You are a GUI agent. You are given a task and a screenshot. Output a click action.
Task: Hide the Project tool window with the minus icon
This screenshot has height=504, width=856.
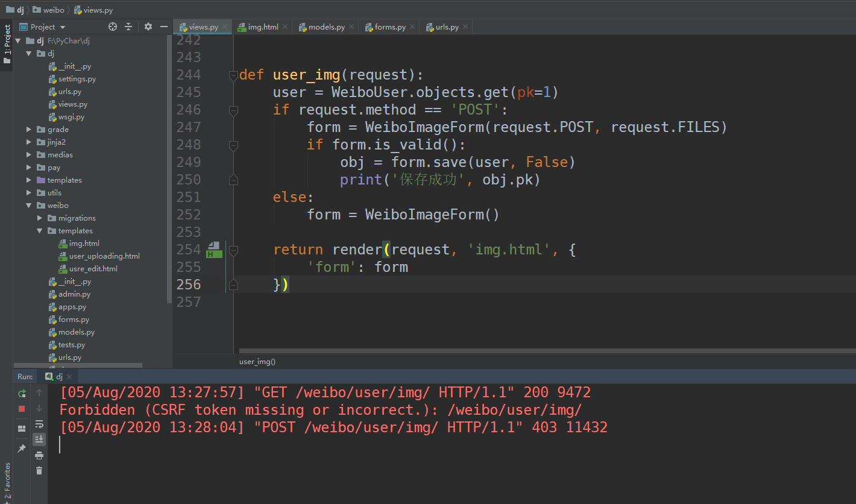coord(164,27)
